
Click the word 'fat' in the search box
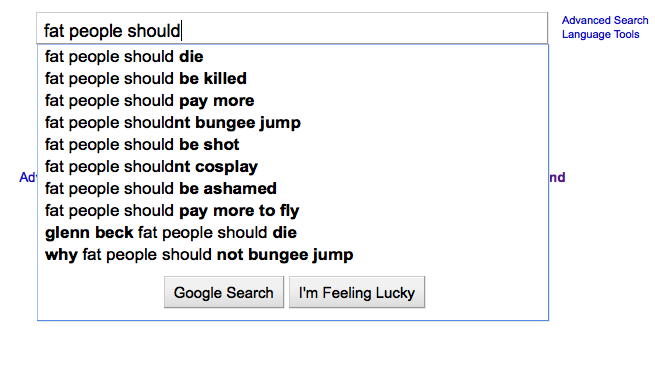coord(54,31)
